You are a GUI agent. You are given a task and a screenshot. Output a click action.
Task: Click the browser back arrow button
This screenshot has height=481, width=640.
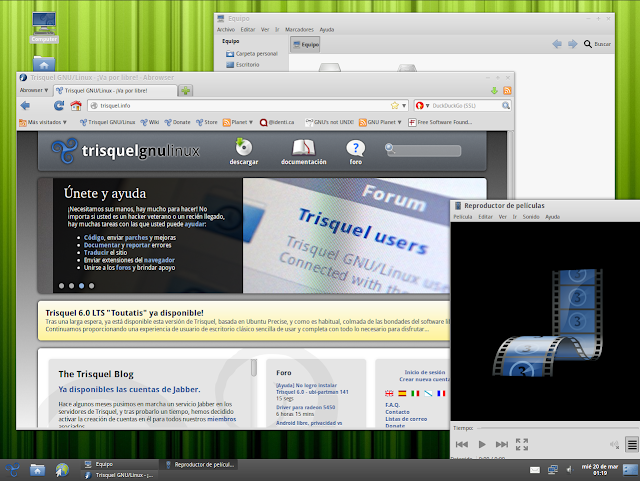[25, 106]
